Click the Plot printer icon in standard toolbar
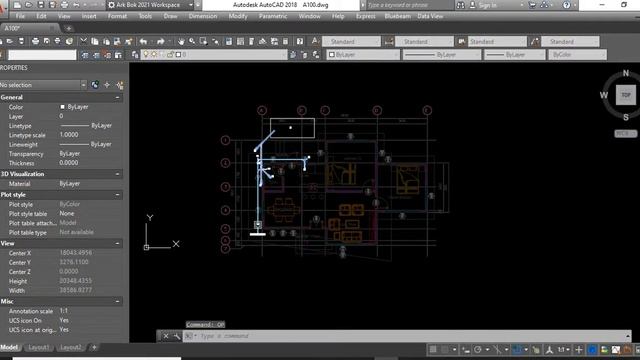The image size is (640, 360). 36,41
